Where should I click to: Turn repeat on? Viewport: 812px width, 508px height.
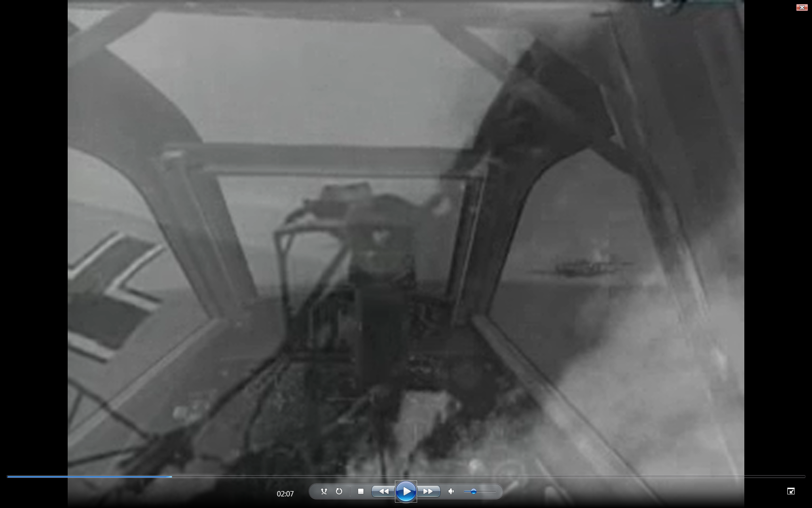click(339, 492)
